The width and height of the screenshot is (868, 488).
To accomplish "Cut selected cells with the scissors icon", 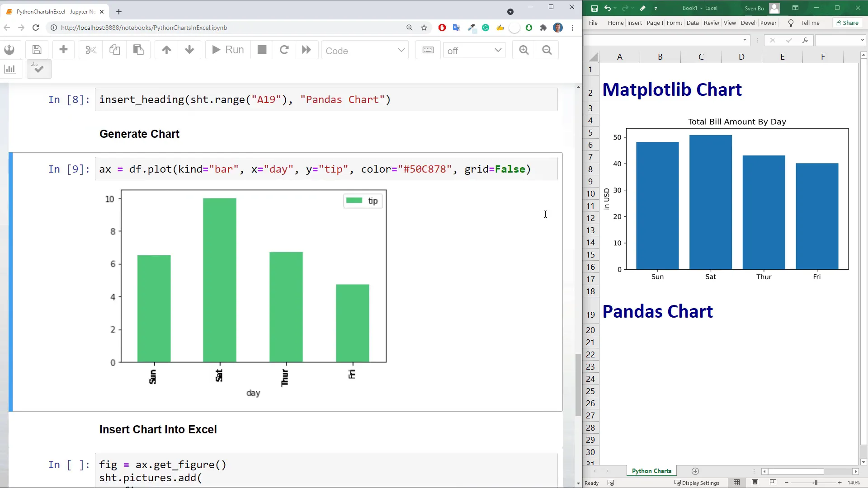I will [x=91, y=50].
